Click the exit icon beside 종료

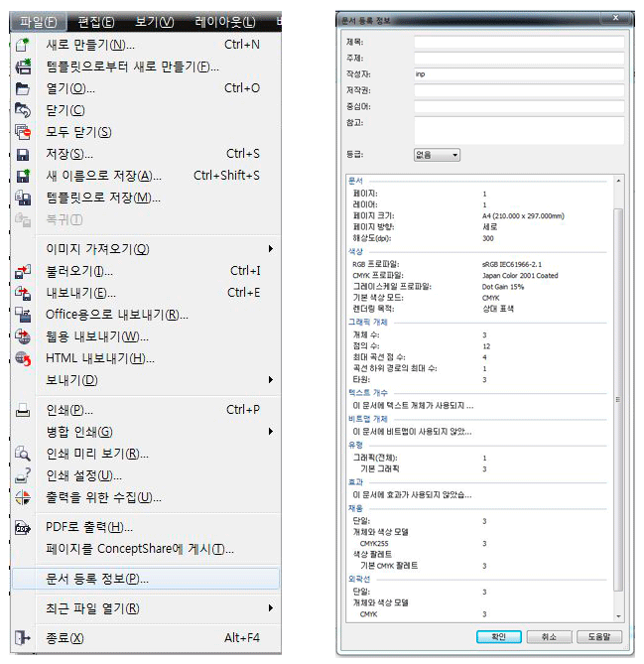(23, 638)
